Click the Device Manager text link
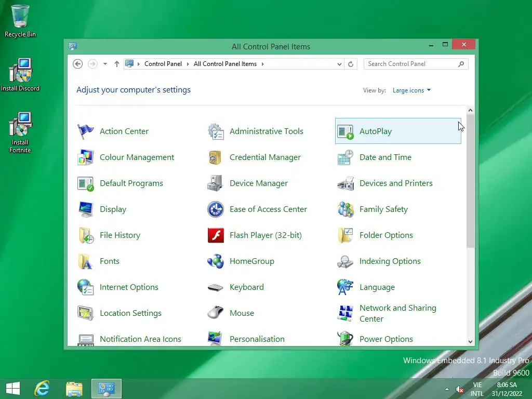532x399 pixels. tap(259, 183)
